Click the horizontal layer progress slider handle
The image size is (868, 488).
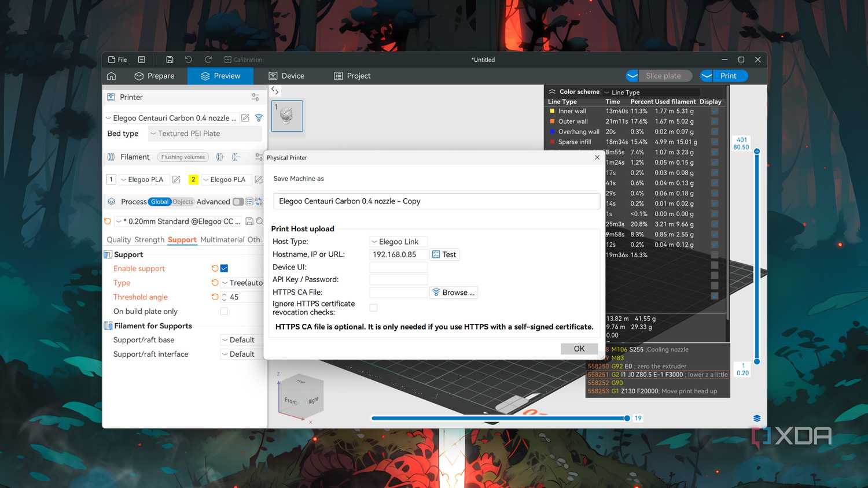point(627,418)
